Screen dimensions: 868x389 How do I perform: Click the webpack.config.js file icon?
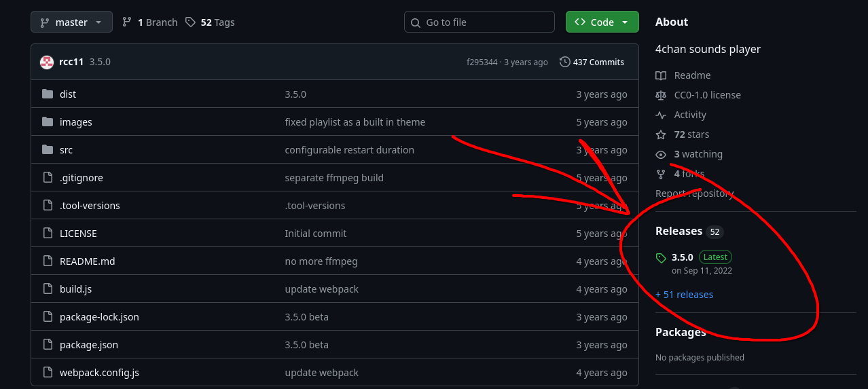pyautogui.click(x=48, y=373)
